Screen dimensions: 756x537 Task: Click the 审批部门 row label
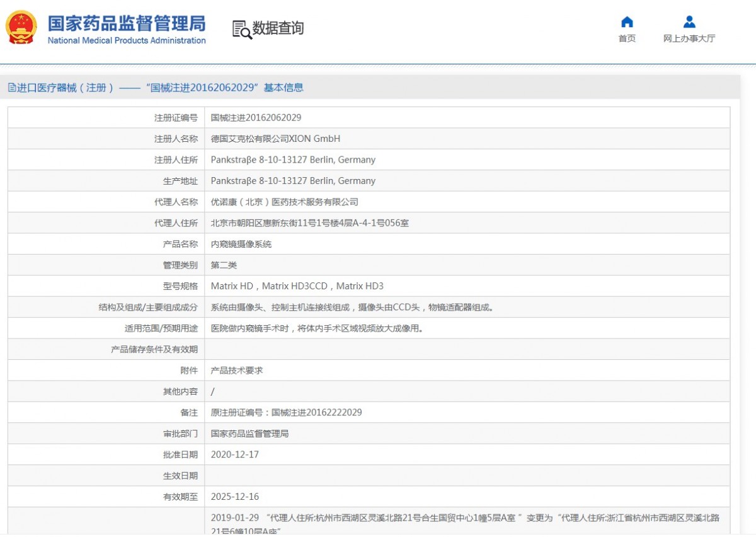coord(180,434)
